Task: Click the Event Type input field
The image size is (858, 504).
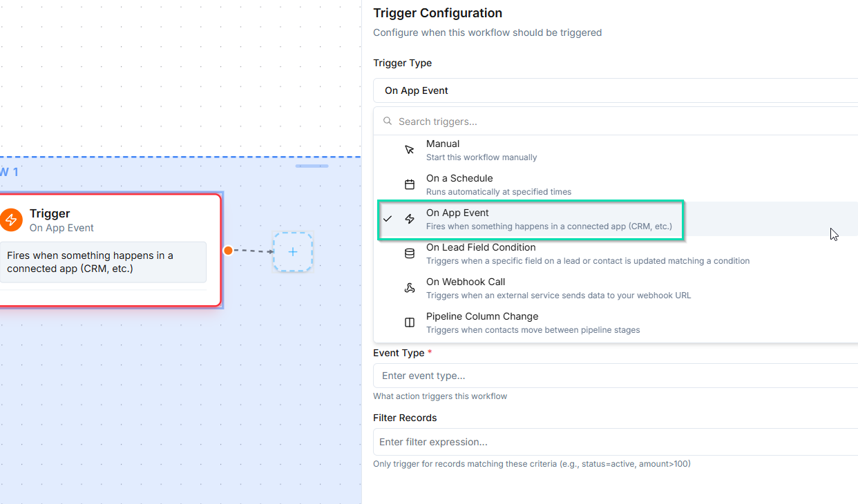Action: (615, 376)
